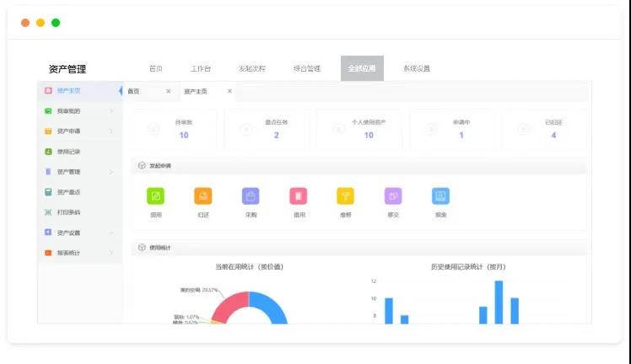Collapse the sidebar with the blue arrow
The image size is (631, 364).
coord(120,91)
